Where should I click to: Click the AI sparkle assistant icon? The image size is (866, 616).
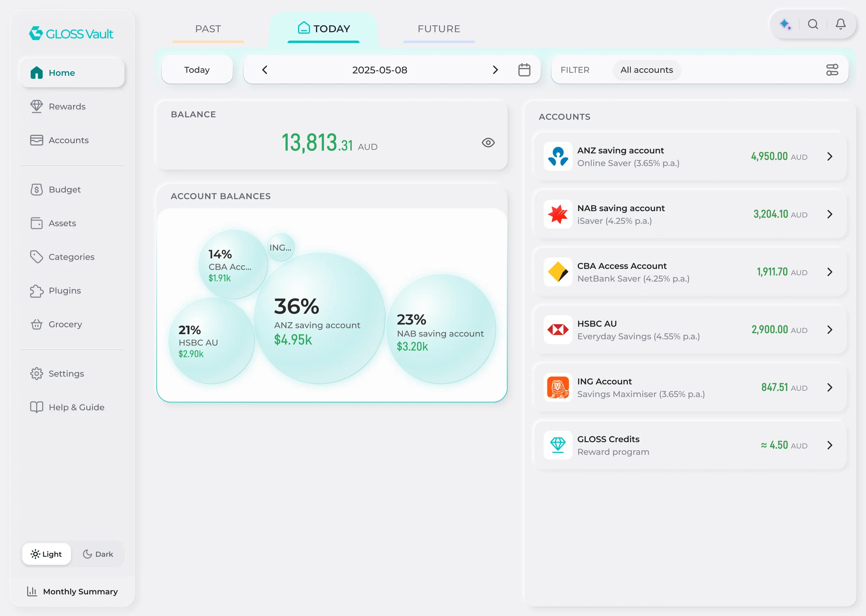click(785, 25)
